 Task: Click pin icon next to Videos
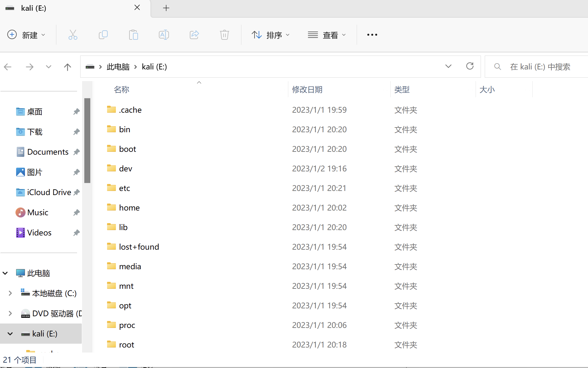[76, 233]
